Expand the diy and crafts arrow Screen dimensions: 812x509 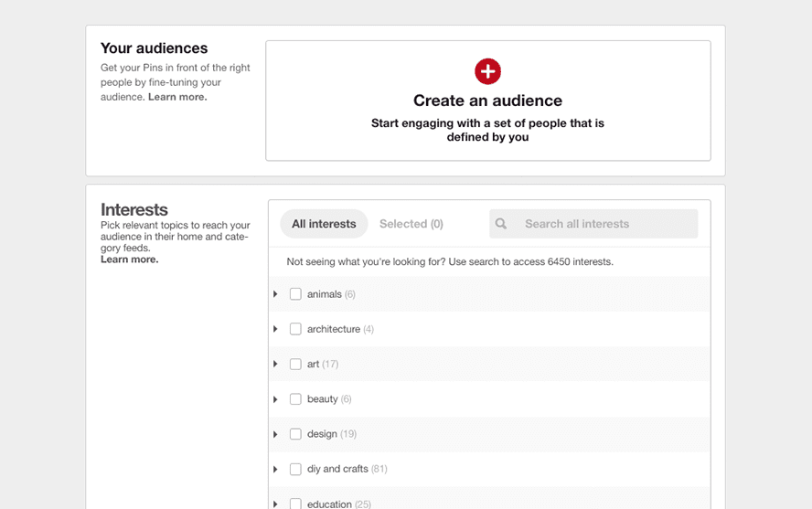pyautogui.click(x=275, y=469)
